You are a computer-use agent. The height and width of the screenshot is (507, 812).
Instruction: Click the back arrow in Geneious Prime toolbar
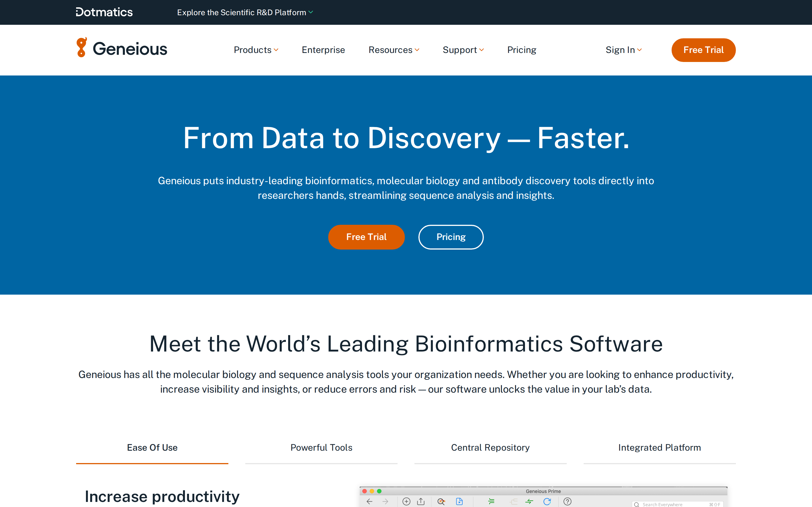click(369, 501)
